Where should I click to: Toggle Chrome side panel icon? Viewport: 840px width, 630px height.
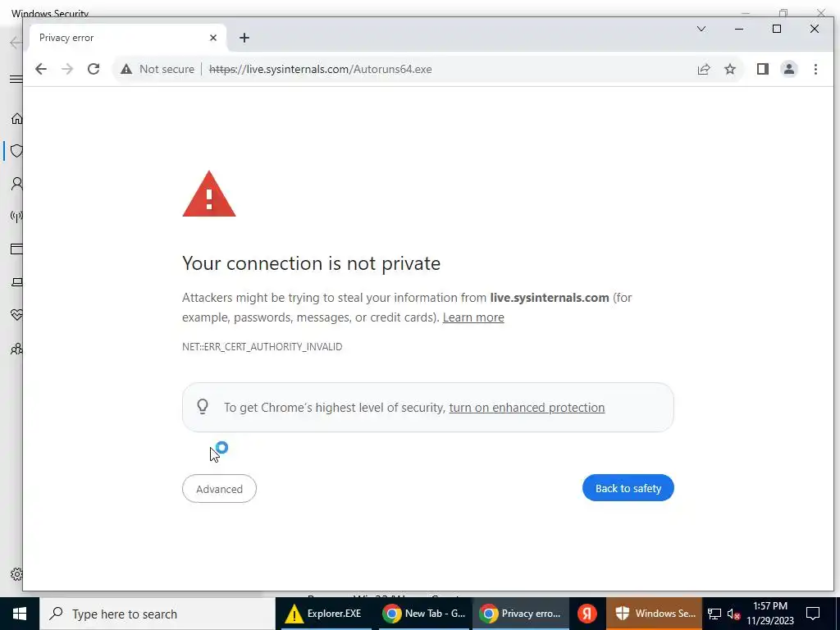[x=762, y=69]
